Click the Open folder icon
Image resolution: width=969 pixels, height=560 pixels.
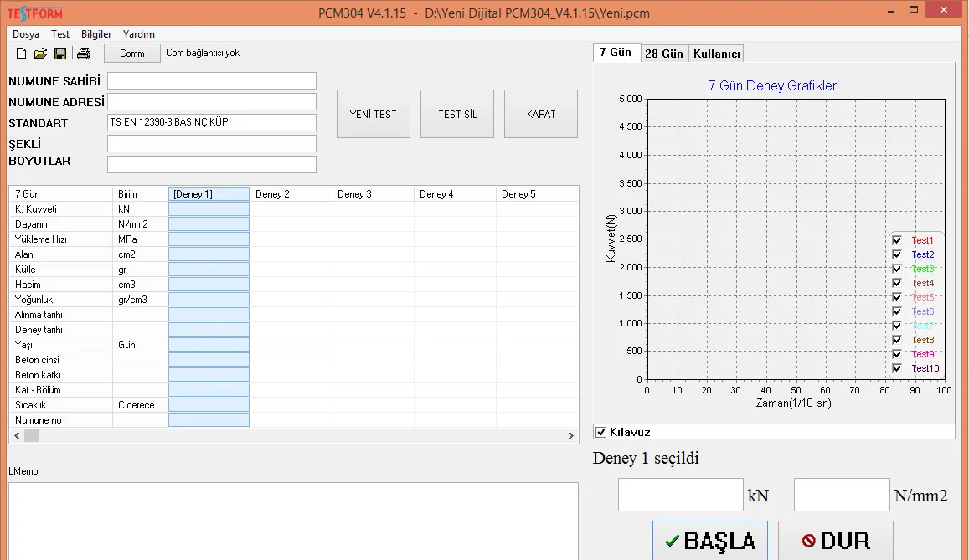[x=40, y=54]
